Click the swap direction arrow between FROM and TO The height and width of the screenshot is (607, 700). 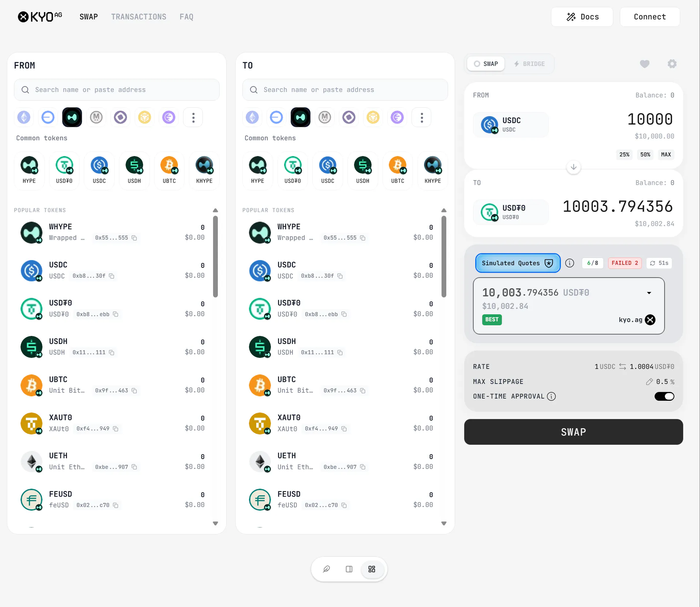pyautogui.click(x=573, y=167)
